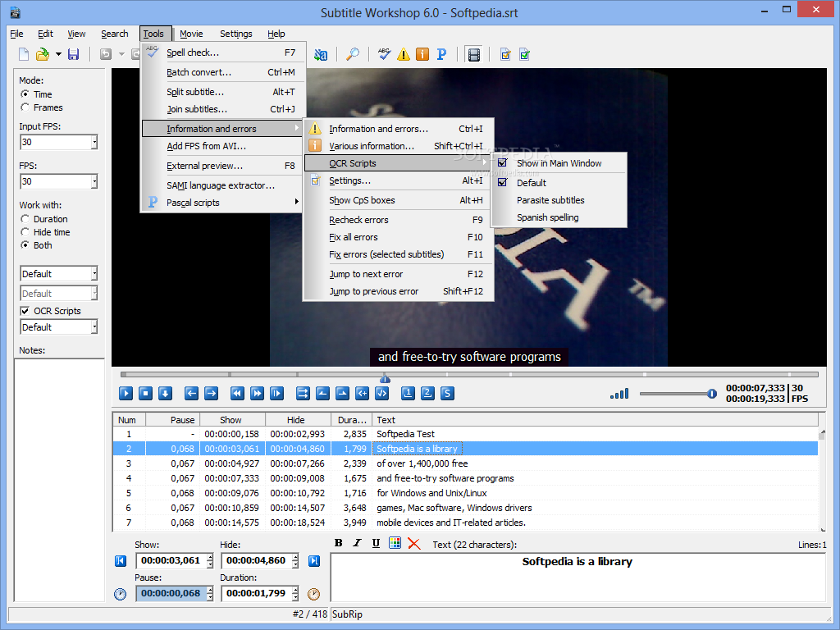This screenshot has height=630, width=840.
Task: Click the S playback toolbar icon
Action: point(447,393)
